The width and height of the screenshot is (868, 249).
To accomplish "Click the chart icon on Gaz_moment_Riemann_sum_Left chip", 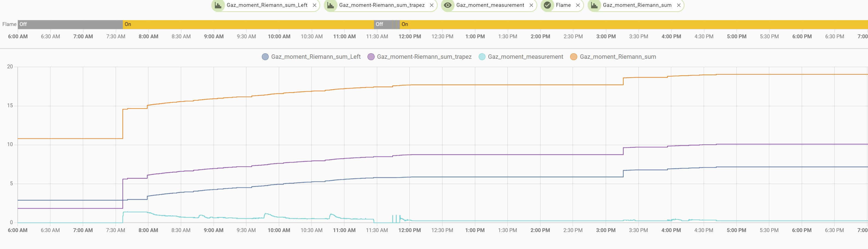I will coord(218,5).
